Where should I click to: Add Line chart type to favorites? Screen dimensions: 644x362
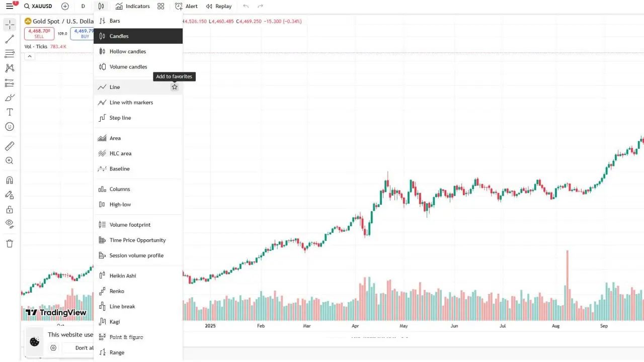175,87
